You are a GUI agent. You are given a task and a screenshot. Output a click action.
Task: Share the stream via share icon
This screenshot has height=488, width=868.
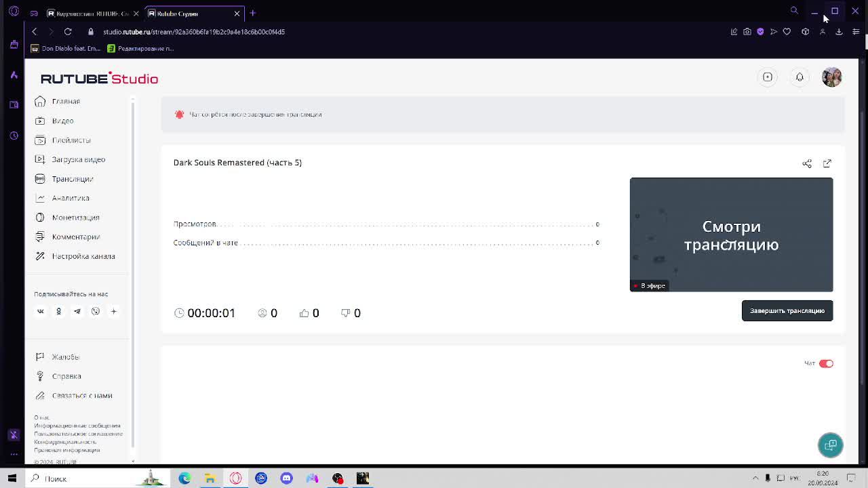[x=807, y=163]
